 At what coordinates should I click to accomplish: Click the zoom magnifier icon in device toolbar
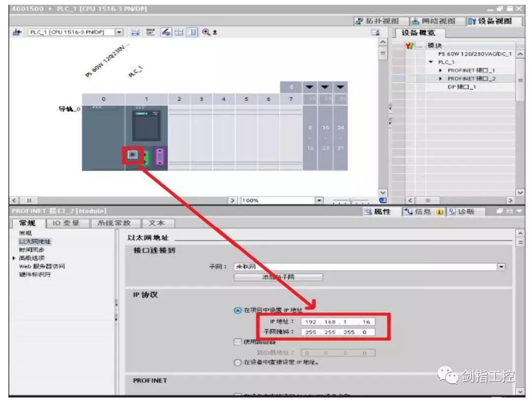point(206,32)
